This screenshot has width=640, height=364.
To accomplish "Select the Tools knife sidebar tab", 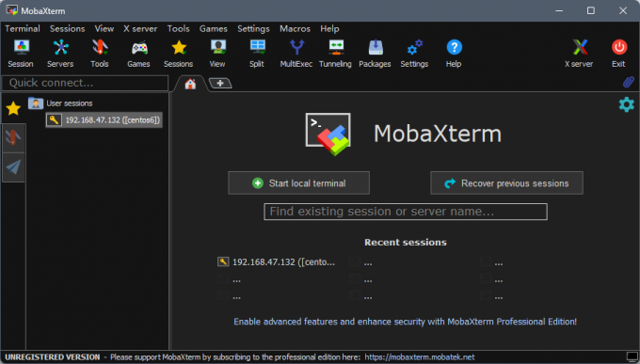I will (x=13, y=138).
